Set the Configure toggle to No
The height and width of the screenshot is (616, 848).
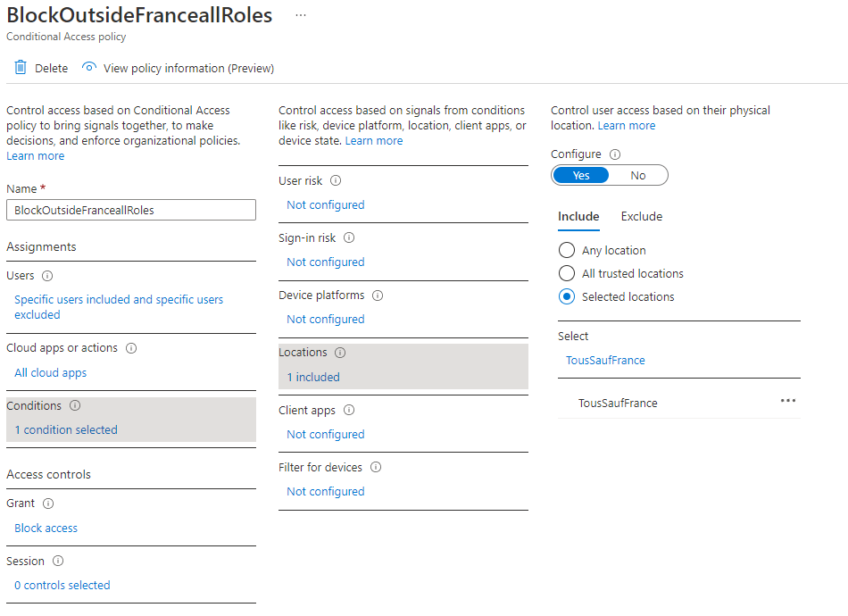click(x=637, y=176)
